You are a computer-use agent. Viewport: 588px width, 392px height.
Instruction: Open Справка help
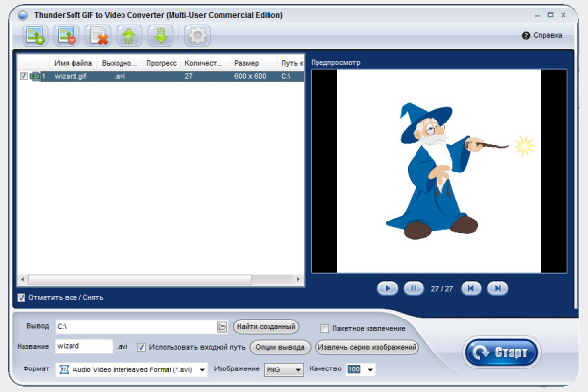[x=542, y=35]
